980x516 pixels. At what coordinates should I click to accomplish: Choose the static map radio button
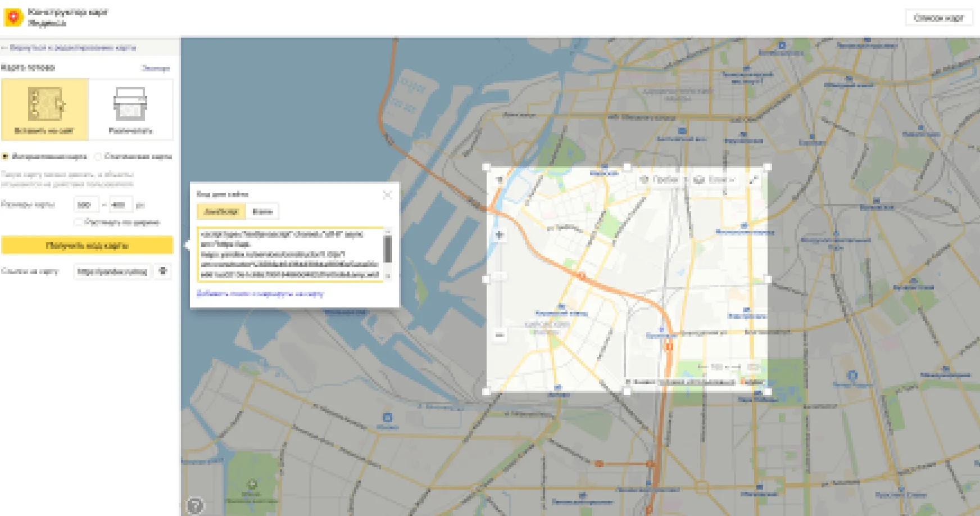pyautogui.click(x=98, y=156)
